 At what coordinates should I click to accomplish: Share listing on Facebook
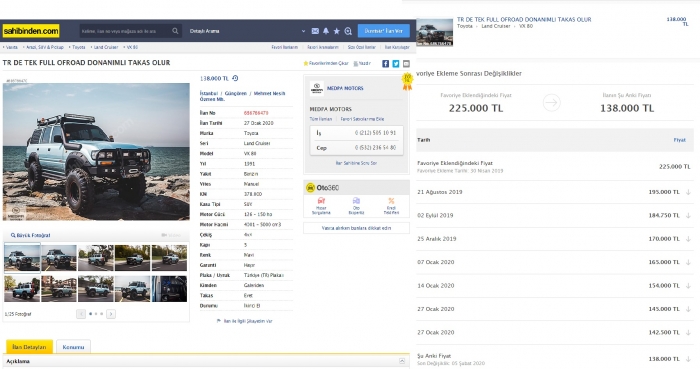click(385, 64)
